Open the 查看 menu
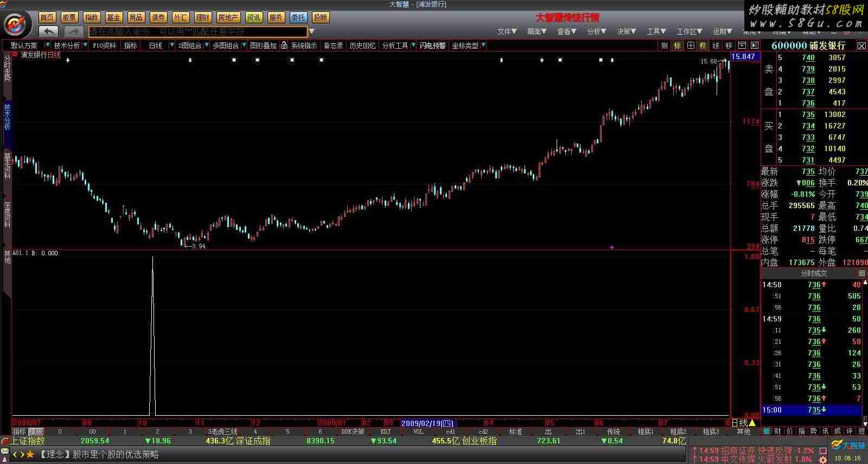This screenshot has height=464, width=868. tap(566, 31)
